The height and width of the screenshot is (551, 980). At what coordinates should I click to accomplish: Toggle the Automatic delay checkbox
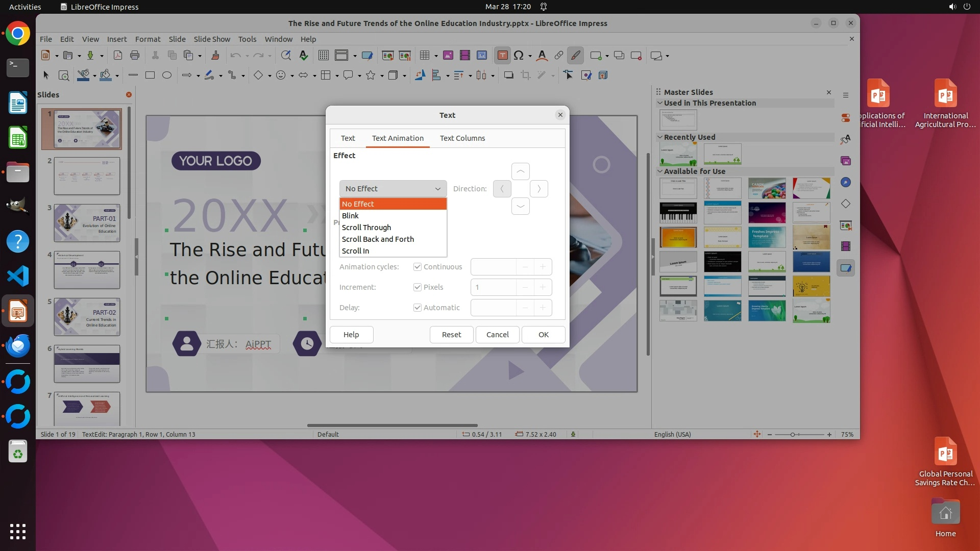418,308
